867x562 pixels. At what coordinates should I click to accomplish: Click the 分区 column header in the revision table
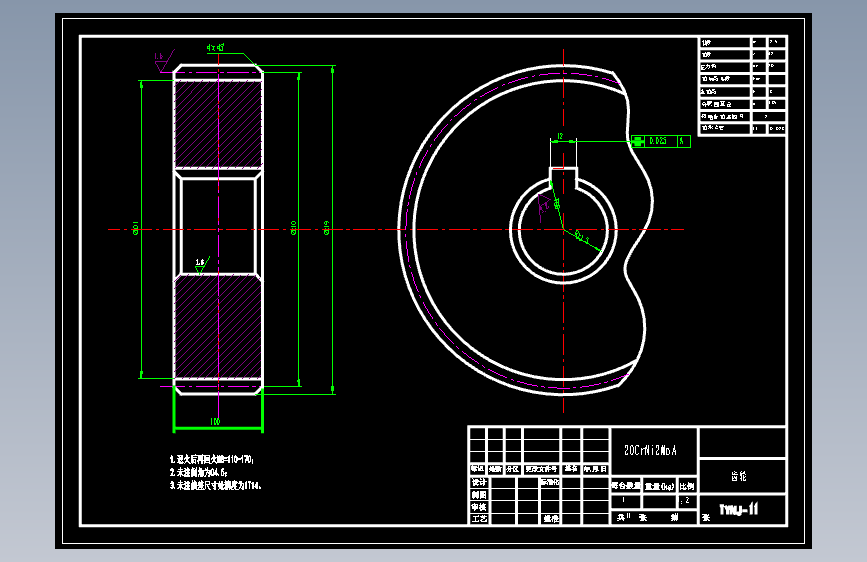(x=513, y=469)
